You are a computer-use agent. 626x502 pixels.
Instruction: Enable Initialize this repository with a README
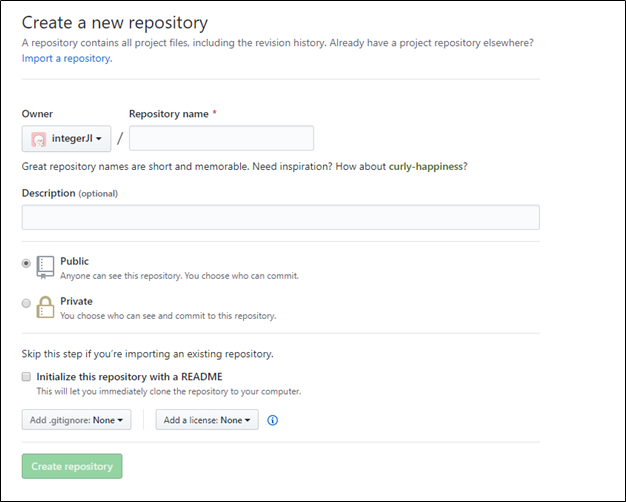pos(26,377)
